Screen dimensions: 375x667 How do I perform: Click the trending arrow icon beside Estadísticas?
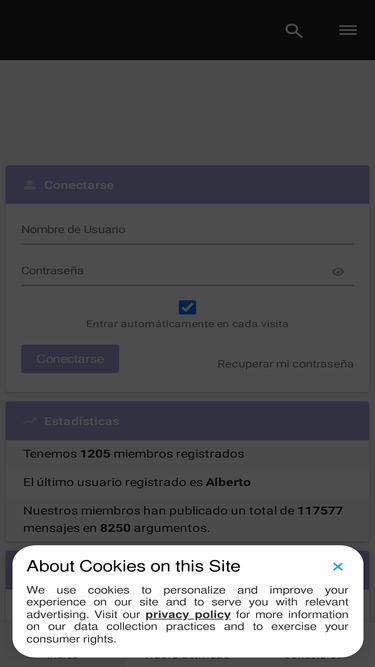click(30, 421)
